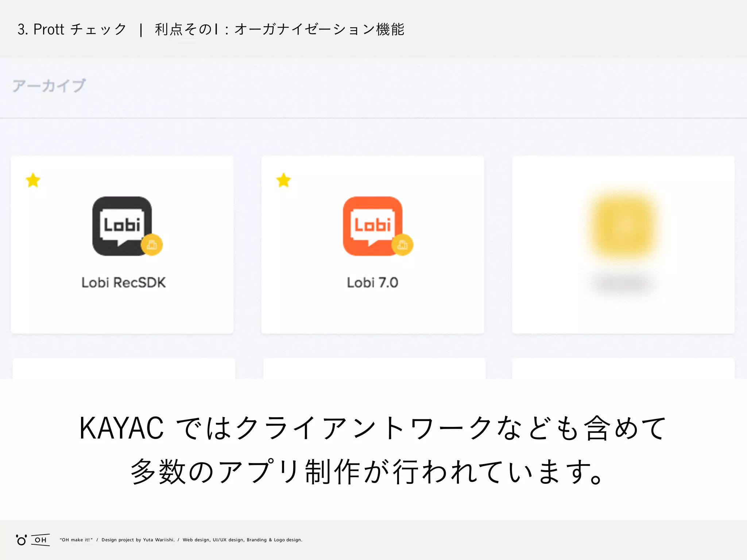Image resolution: width=747 pixels, height=560 pixels.
Task: Click the organization badge on Lobi RecSDK icon
Action: tap(152, 245)
